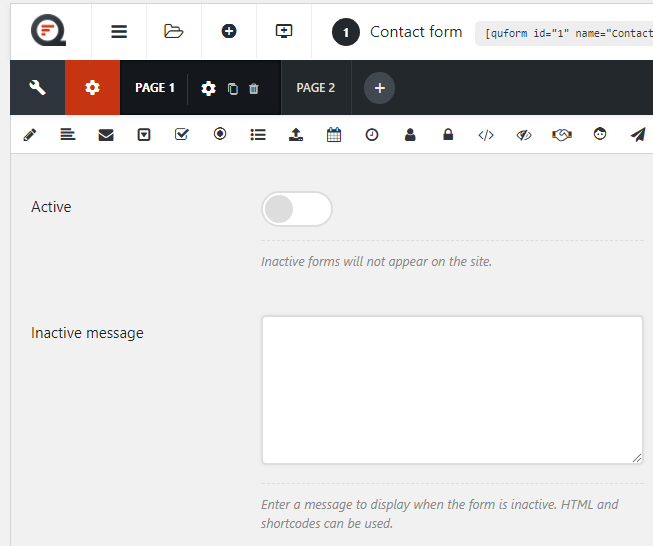
Task: Add the face icon element
Action: click(600, 134)
